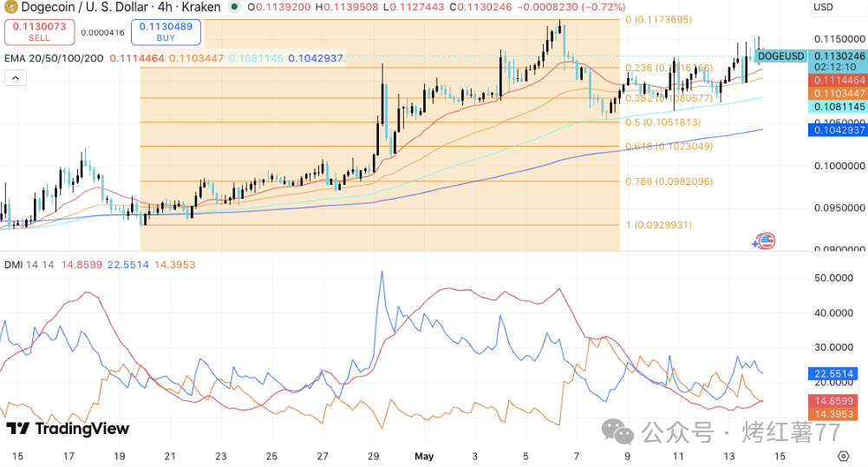Open the USD currency selector

[823, 7]
